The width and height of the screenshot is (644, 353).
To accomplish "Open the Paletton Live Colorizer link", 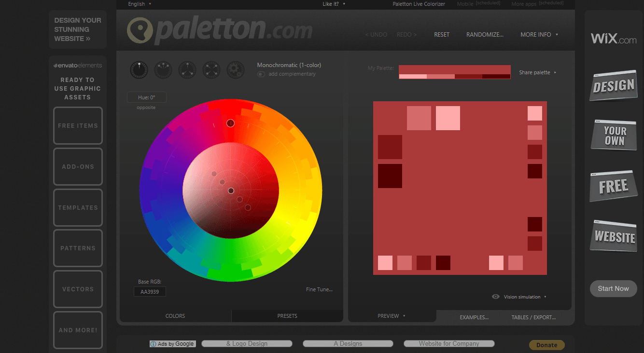I will point(419,4).
